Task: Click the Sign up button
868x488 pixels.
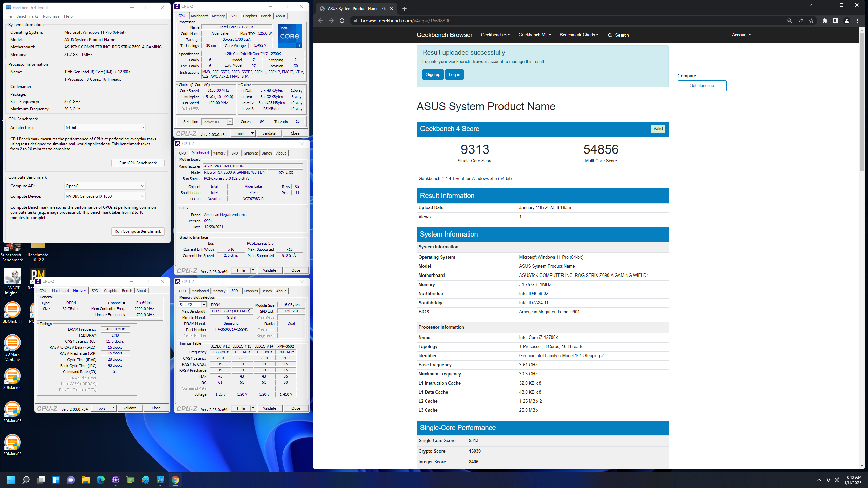Action: [x=433, y=75]
